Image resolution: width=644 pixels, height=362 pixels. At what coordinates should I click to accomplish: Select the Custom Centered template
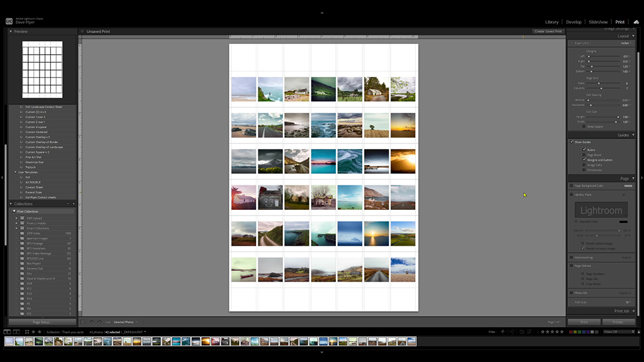pyautogui.click(x=36, y=132)
